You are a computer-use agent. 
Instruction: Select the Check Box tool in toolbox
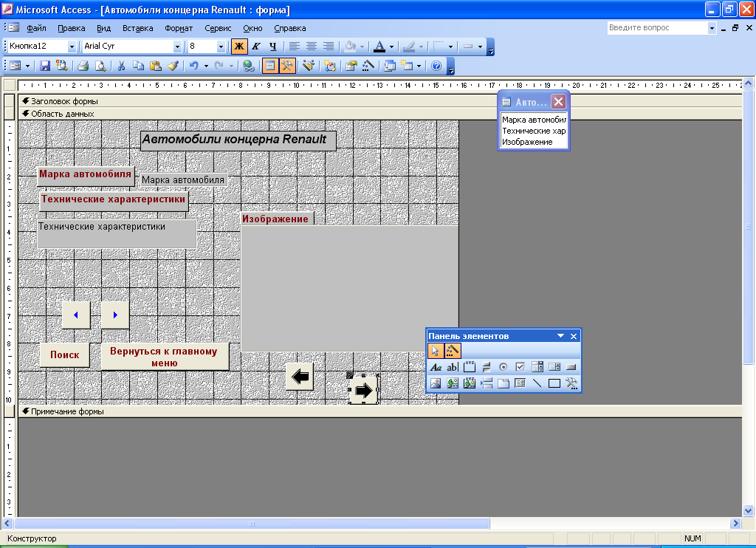coord(520,367)
